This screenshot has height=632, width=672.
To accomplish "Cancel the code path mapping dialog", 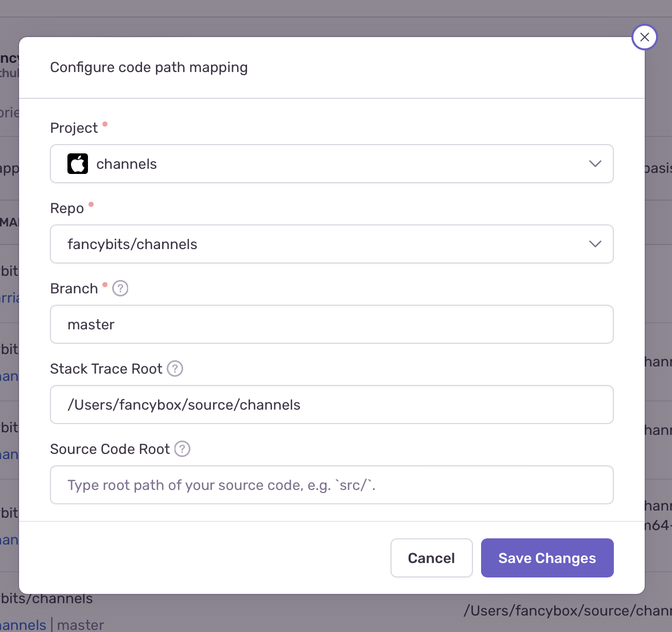I will click(x=431, y=558).
